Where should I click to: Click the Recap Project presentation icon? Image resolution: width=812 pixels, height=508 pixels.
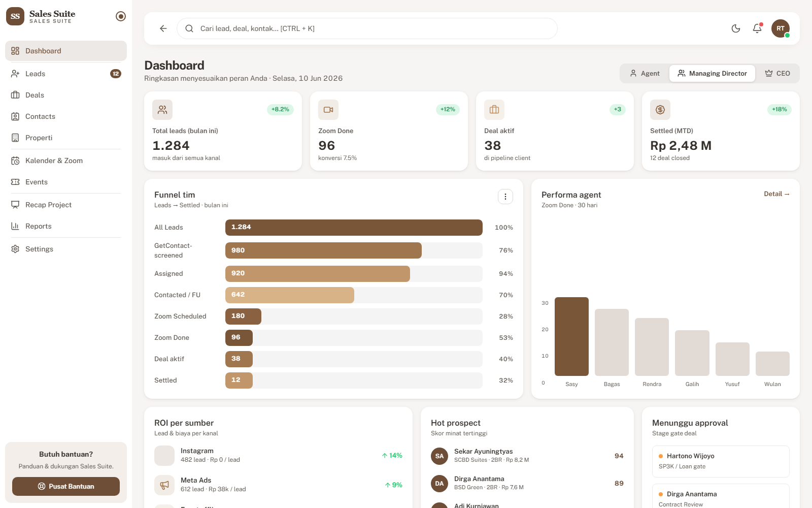pyautogui.click(x=15, y=205)
